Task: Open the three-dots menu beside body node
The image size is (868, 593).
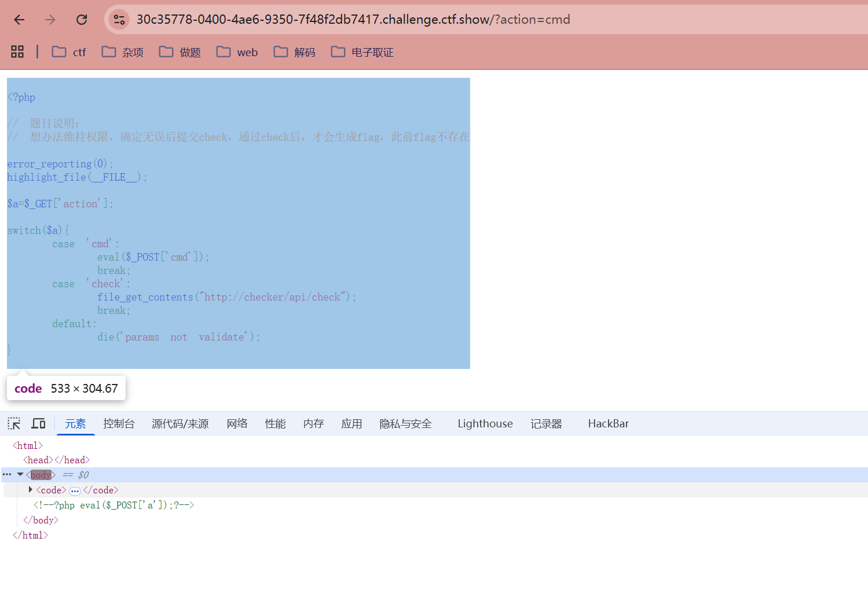Action: point(7,474)
